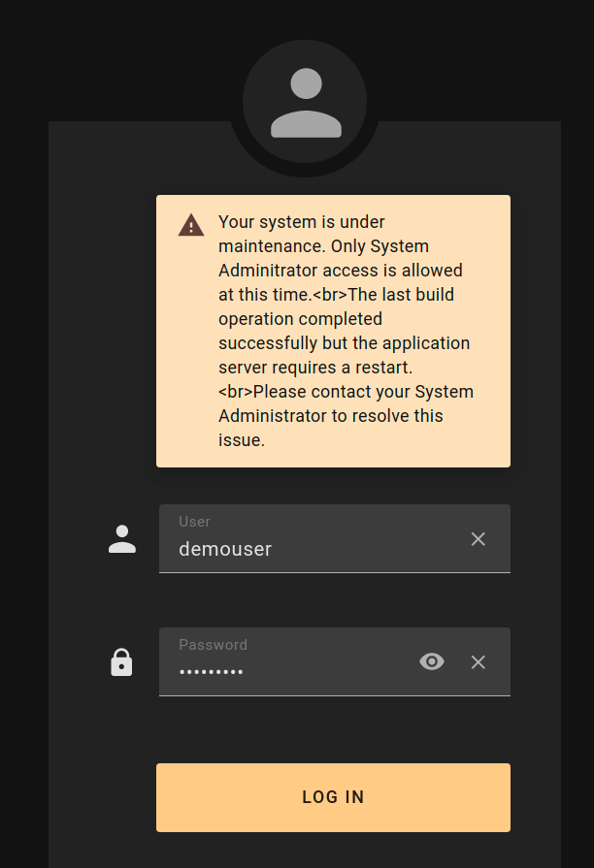This screenshot has width=594, height=868.
Task: Show the password using the eye icon
Action: (x=432, y=662)
